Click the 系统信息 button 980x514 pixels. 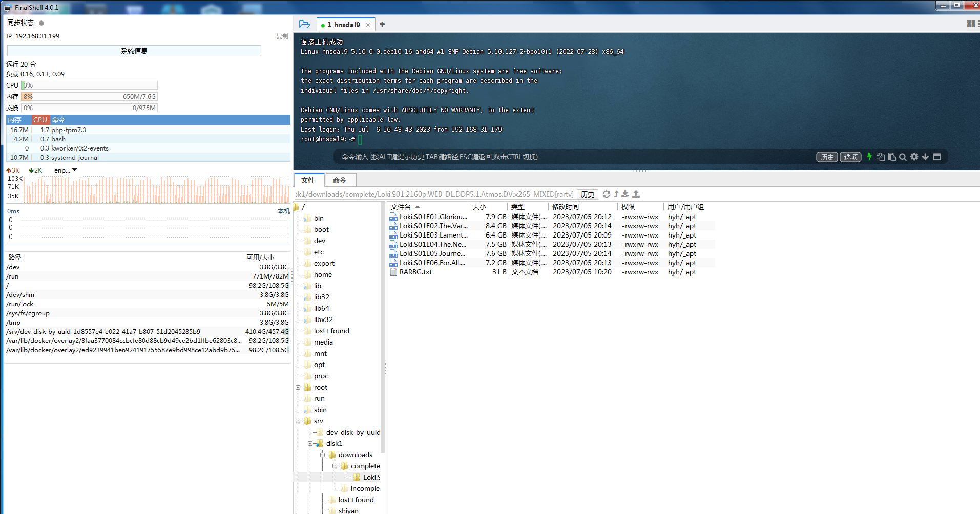(x=134, y=51)
